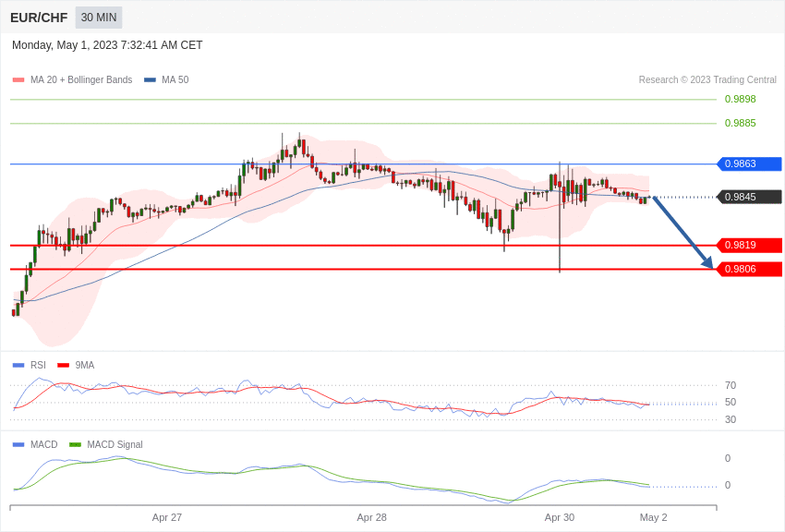This screenshot has width=785, height=532.
Task: Click the May 2 date axis label
Action: pyautogui.click(x=653, y=517)
